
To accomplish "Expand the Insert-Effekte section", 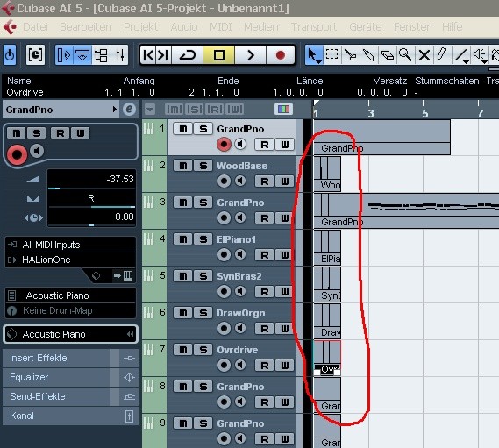I will point(70,358).
